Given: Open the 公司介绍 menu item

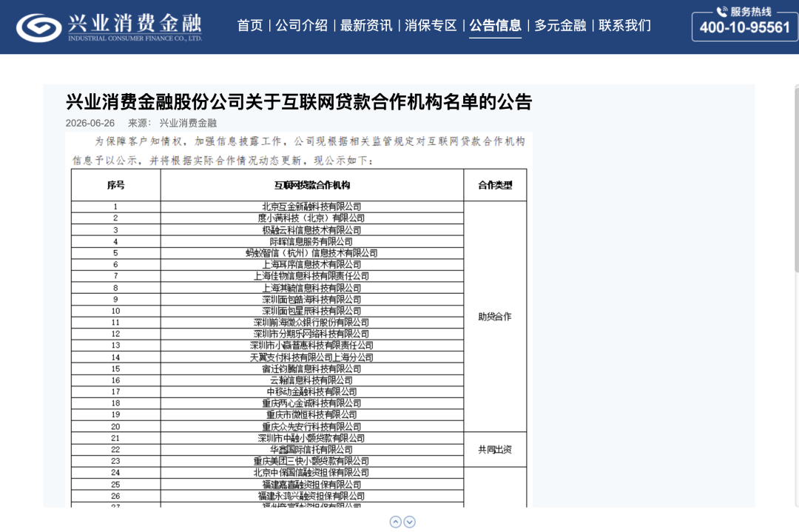Looking at the screenshot, I should click(x=302, y=25).
